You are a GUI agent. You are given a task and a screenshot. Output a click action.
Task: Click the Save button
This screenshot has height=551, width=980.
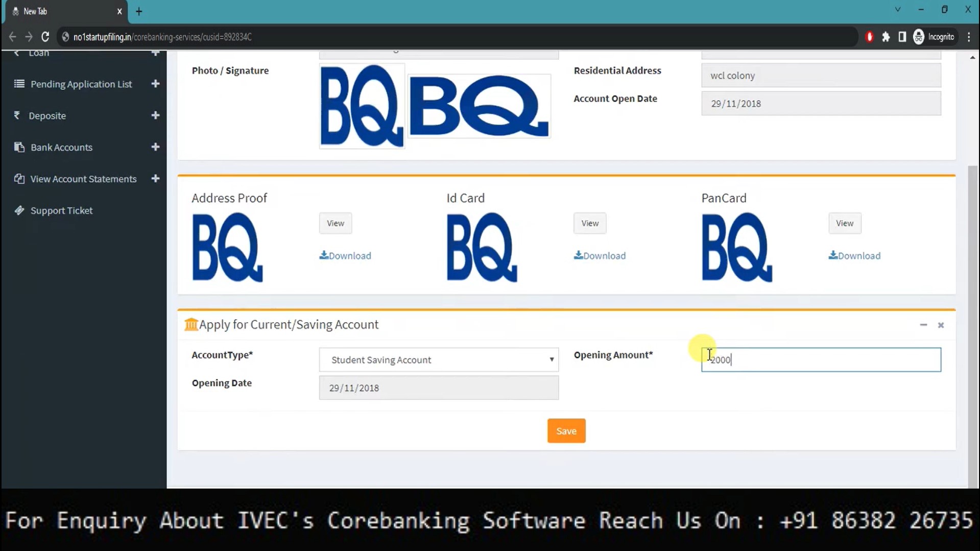pos(566,430)
